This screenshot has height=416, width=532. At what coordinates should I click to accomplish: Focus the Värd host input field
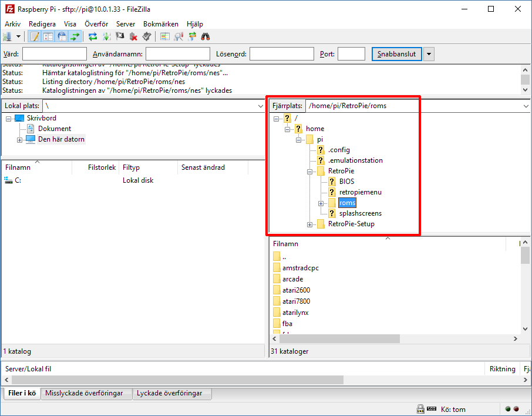tap(55, 54)
